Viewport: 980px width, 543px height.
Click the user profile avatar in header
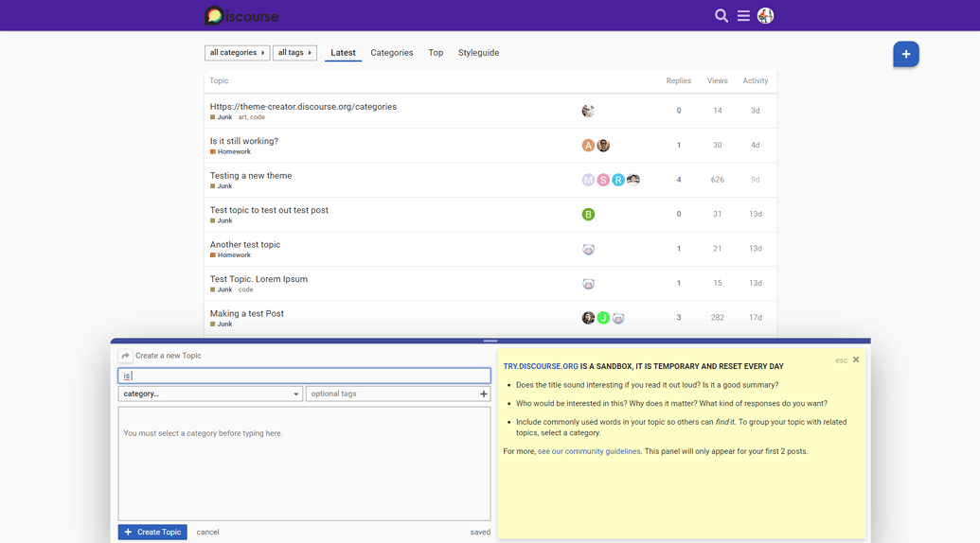765,16
